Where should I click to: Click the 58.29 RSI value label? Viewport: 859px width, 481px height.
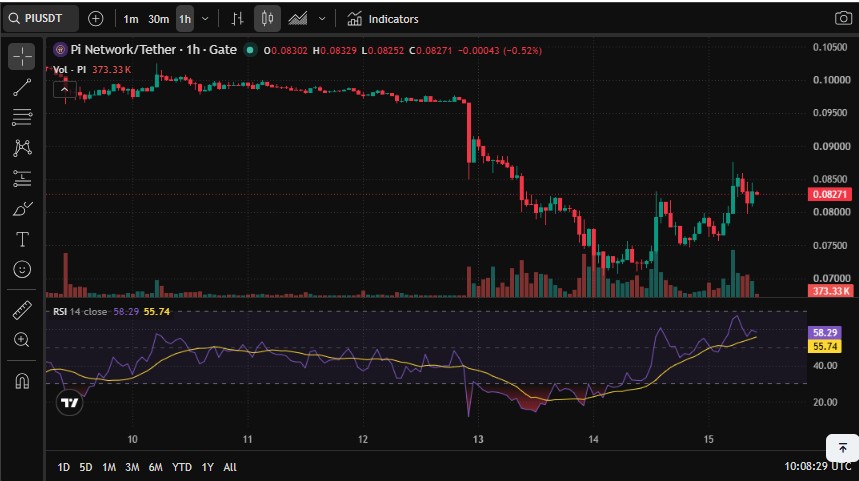point(824,333)
